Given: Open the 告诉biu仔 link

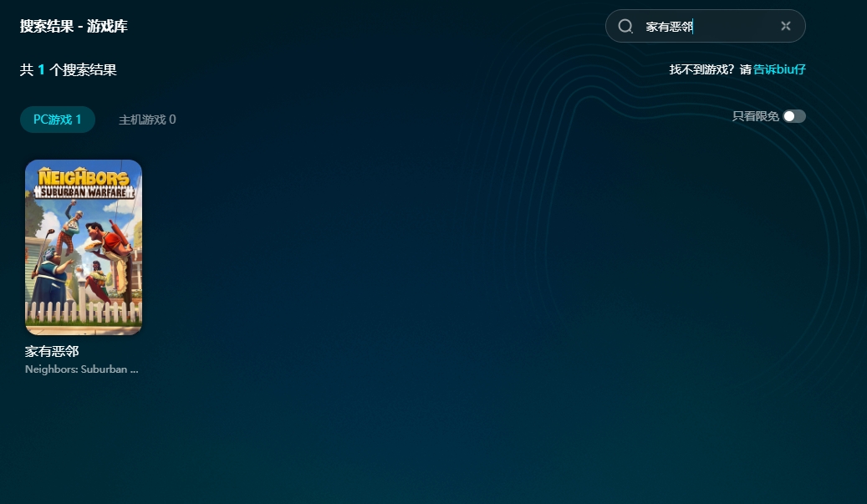Looking at the screenshot, I should pos(779,69).
